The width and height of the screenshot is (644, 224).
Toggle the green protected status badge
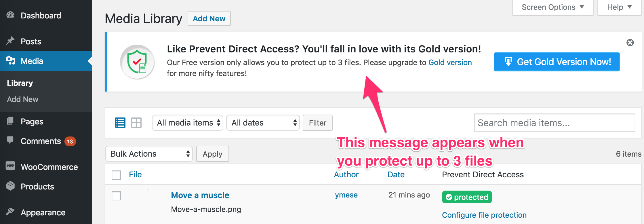click(467, 197)
